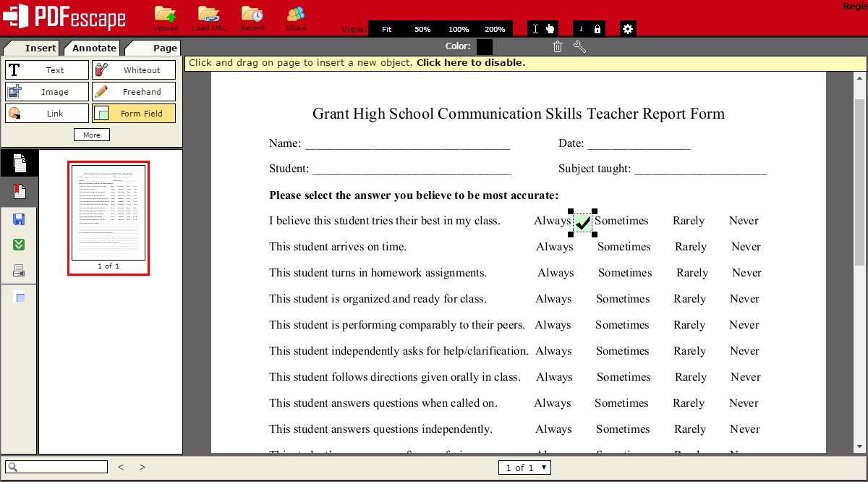Image resolution: width=868 pixels, height=482 pixels.
Task: Show bookmarks panel icon in sidebar
Action: click(x=20, y=192)
